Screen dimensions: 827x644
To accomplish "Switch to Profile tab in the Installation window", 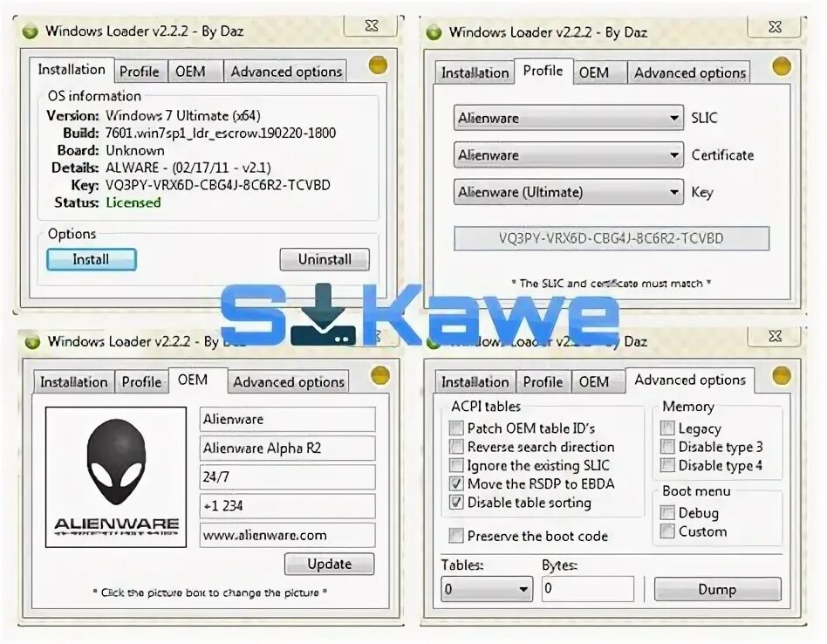I will tap(140, 72).
